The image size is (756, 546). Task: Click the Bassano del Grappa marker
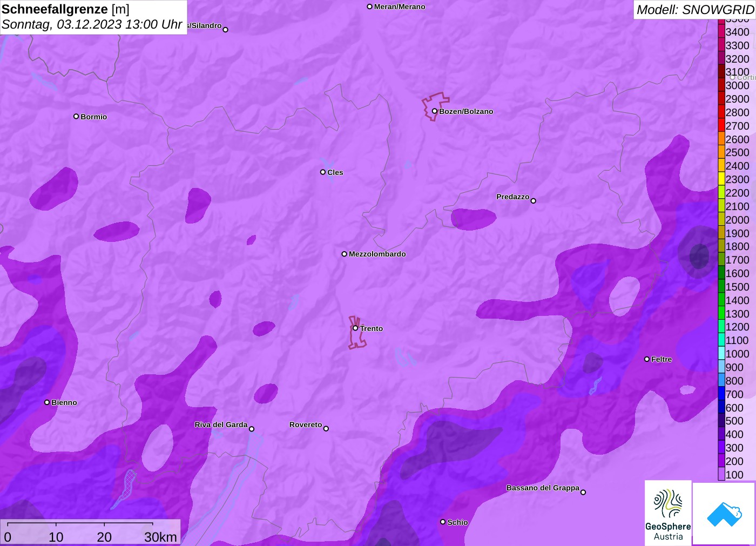pyautogui.click(x=583, y=492)
